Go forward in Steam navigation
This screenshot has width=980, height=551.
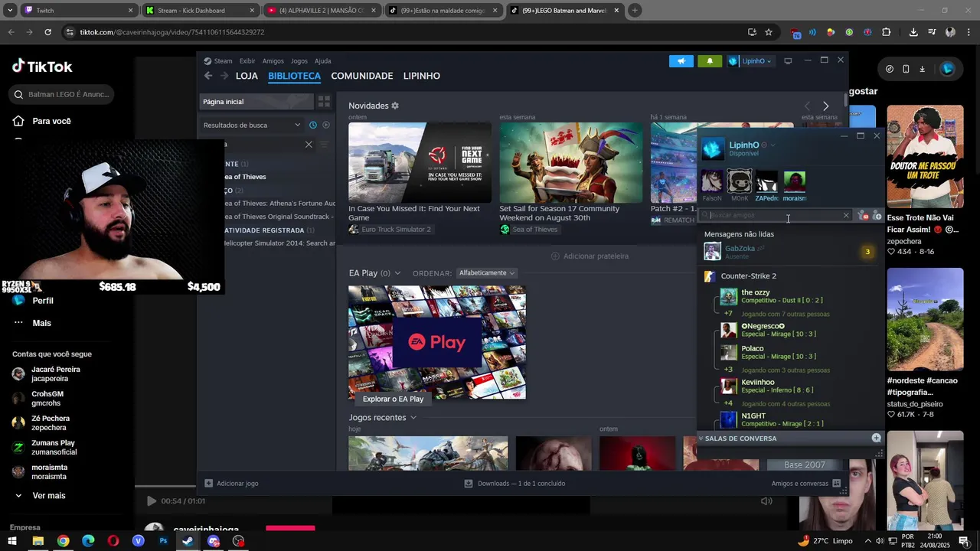224,76
